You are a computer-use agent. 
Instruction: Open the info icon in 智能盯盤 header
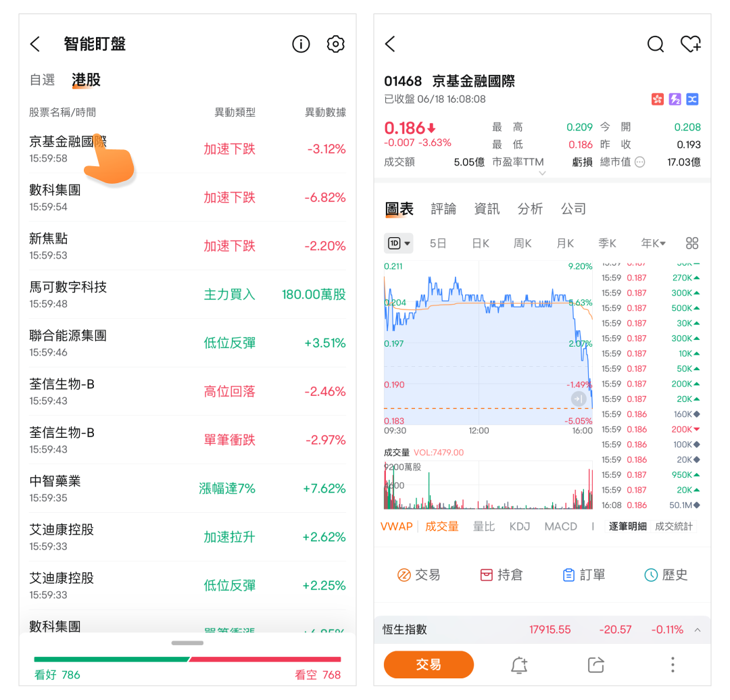(x=301, y=45)
